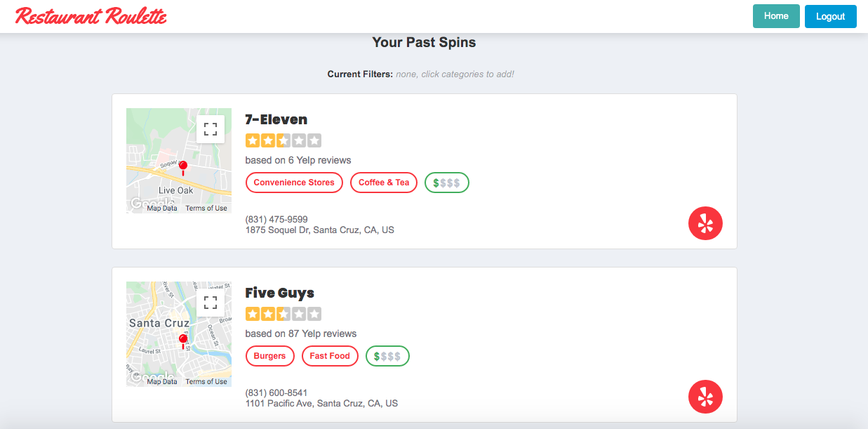This screenshot has height=429, width=868.
Task: Log out of the account
Action: [830, 16]
